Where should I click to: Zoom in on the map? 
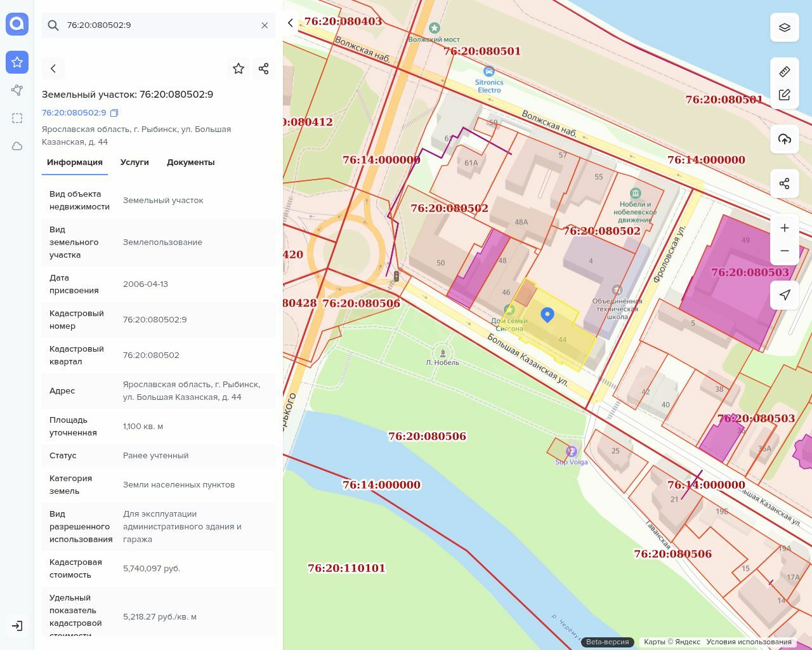[785, 228]
